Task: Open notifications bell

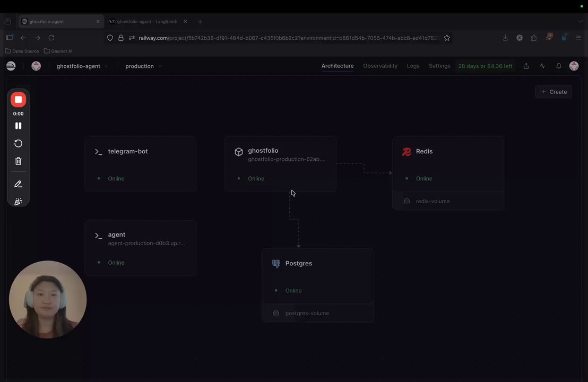Action: tap(558, 66)
